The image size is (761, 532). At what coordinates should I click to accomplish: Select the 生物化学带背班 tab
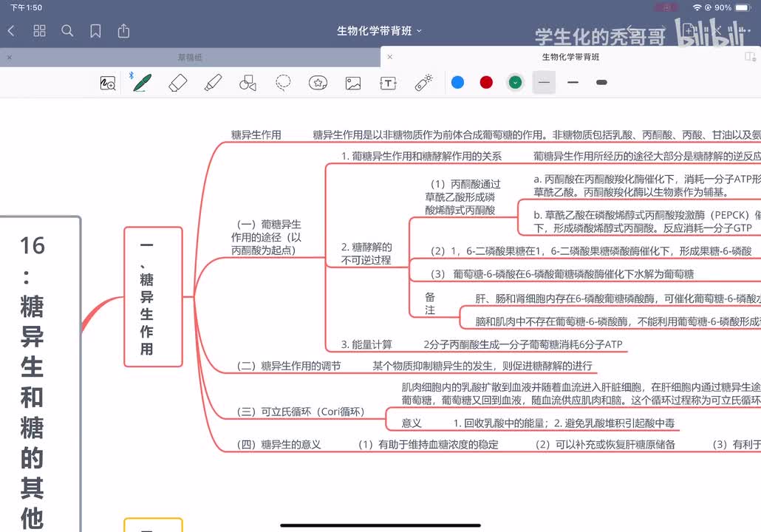click(x=570, y=57)
